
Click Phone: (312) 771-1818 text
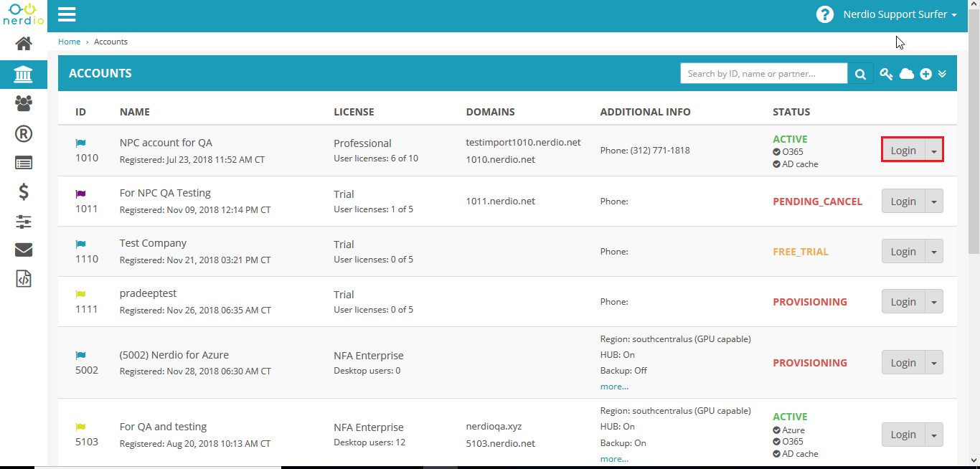(x=645, y=151)
